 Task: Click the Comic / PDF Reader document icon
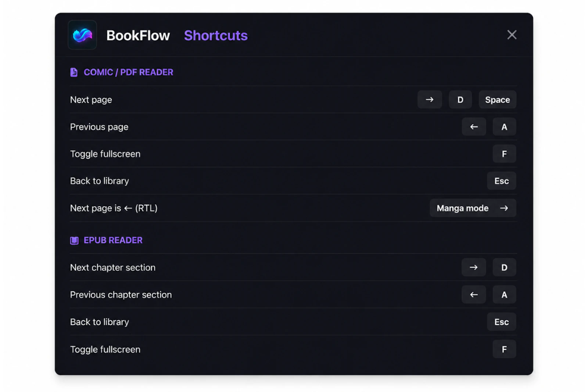tap(74, 72)
